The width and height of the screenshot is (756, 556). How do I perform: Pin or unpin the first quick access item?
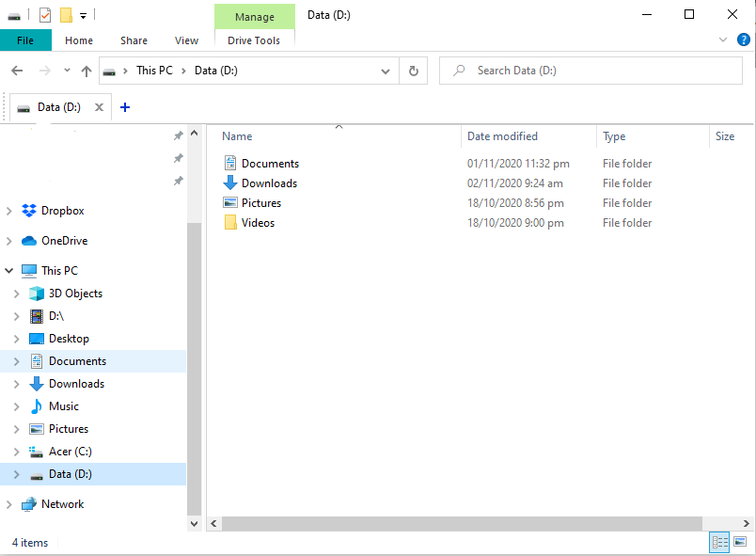click(178, 135)
